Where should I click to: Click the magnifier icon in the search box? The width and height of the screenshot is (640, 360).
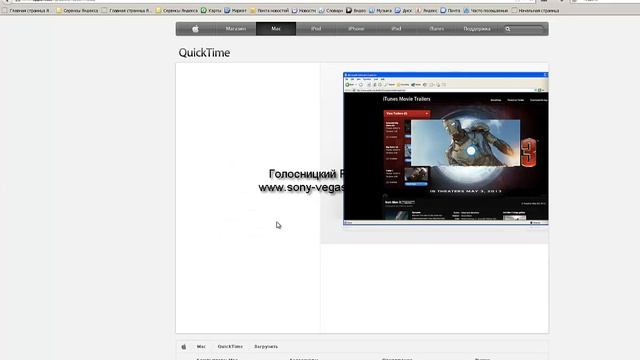tap(508, 29)
